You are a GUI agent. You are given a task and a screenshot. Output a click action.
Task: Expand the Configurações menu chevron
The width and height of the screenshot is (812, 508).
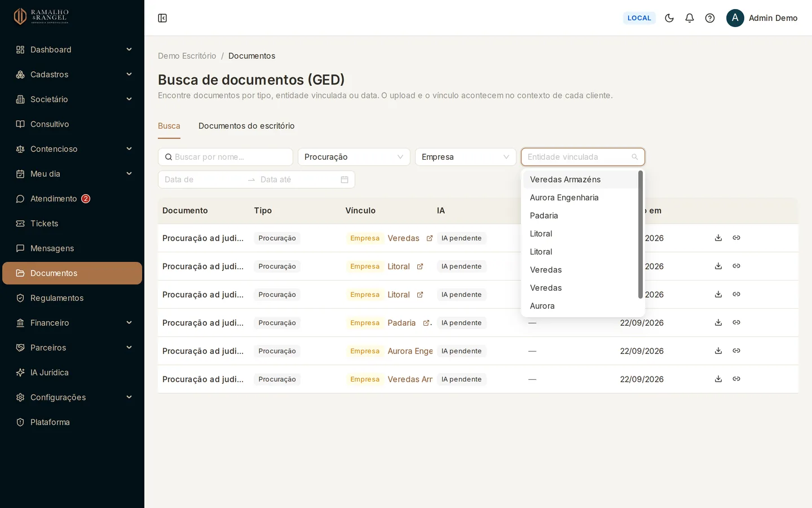point(129,397)
